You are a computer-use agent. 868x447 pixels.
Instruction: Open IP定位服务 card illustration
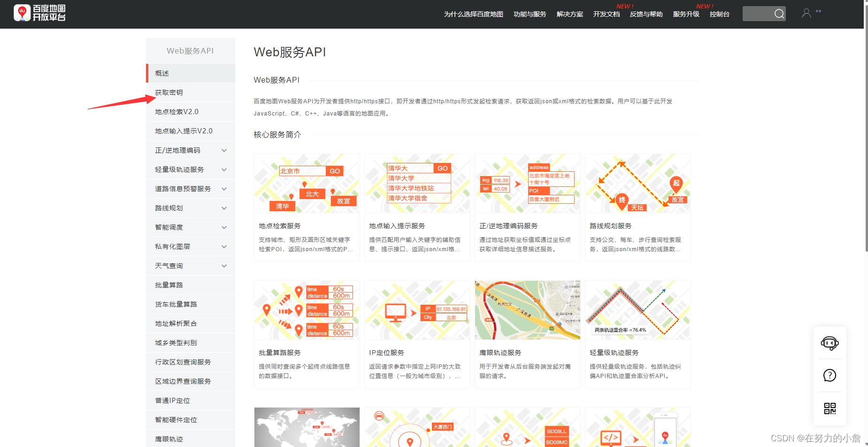click(x=417, y=310)
